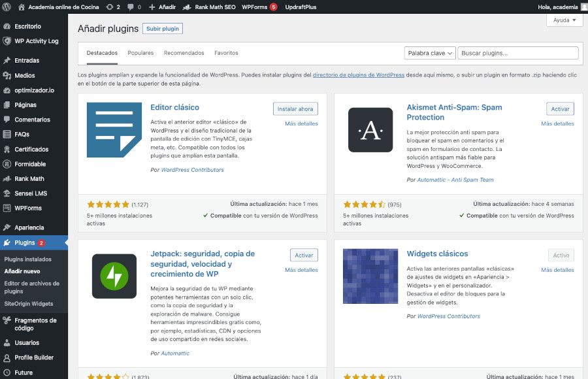The width and height of the screenshot is (588, 379).
Task: Open the Jetpack plugin title link
Action: pyautogui.click(x=203, y=264)
